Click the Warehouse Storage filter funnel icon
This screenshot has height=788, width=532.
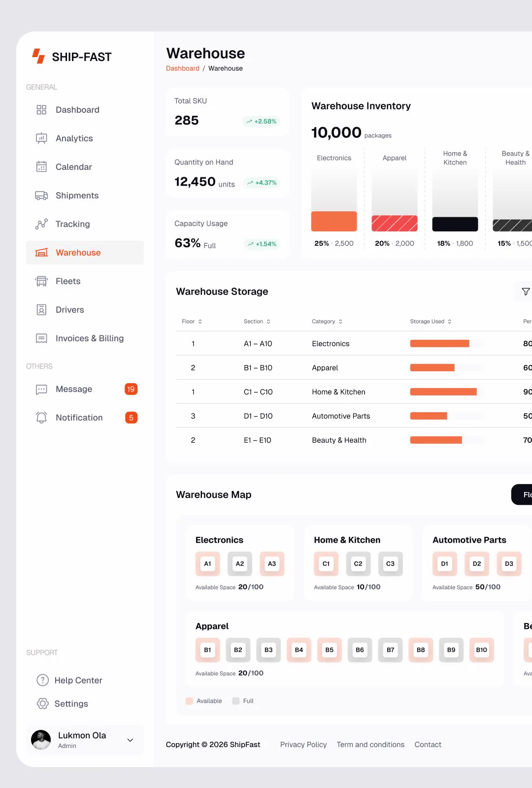click(x=526, y=292)
